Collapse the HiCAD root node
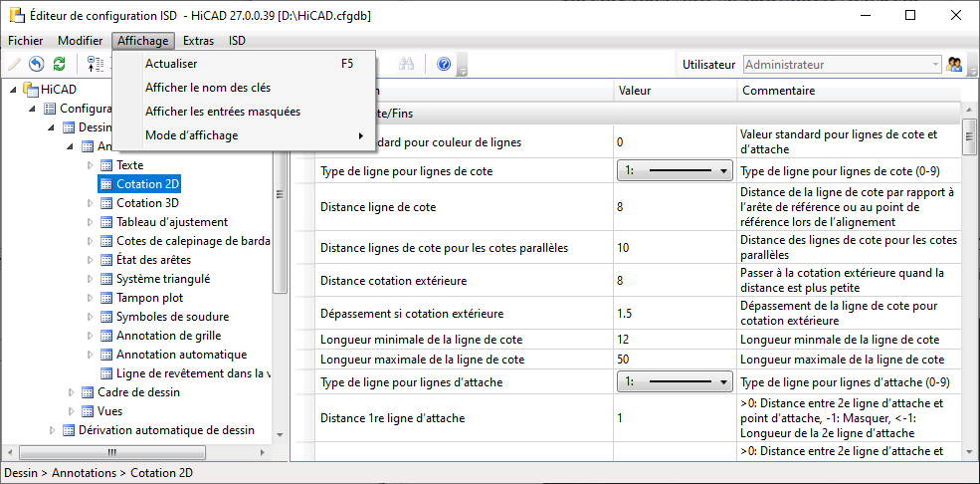The image size is (980, 484). pos(13,90)
